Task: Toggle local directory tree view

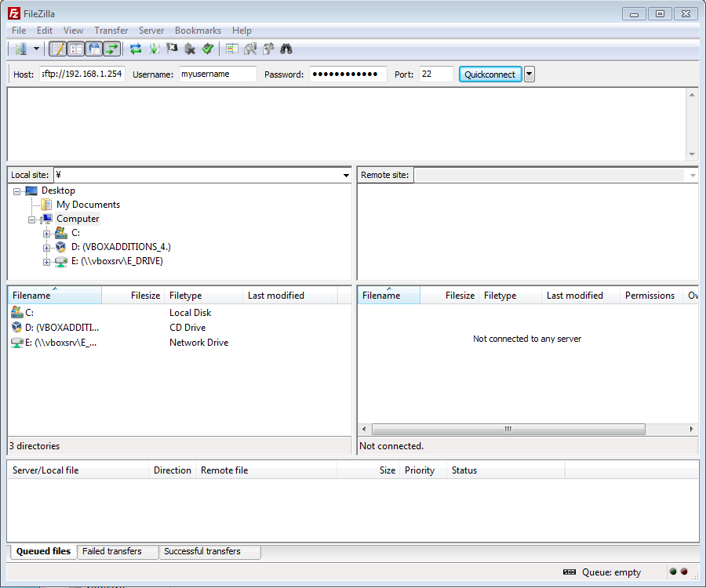Action: point(76,49)
